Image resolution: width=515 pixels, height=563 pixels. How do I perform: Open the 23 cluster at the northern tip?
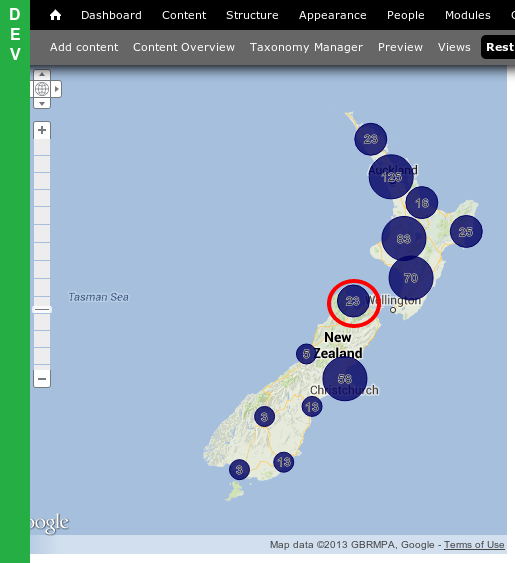371,139
